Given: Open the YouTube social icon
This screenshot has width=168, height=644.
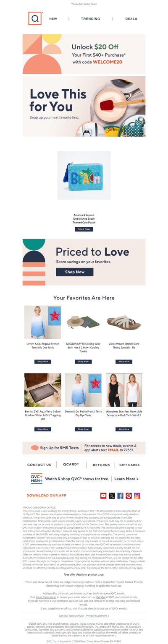Looking at the screenshot, I should pos(103,496).
